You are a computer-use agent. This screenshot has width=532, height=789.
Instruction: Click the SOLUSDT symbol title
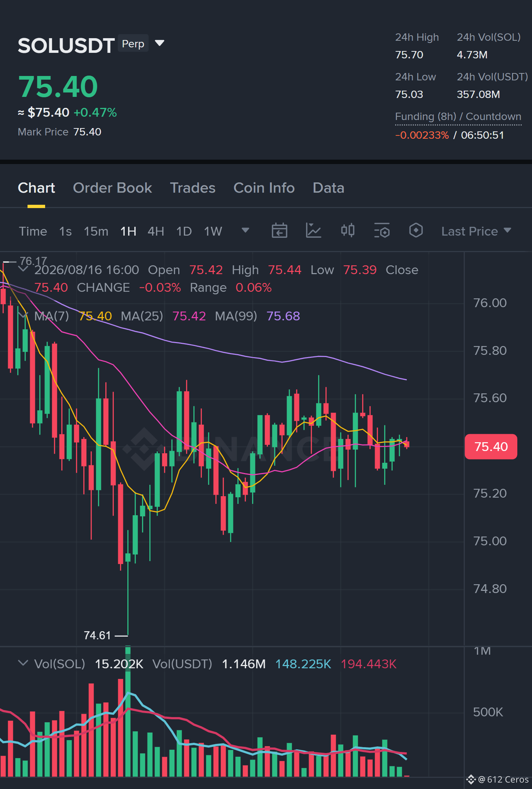coord(66,46)
